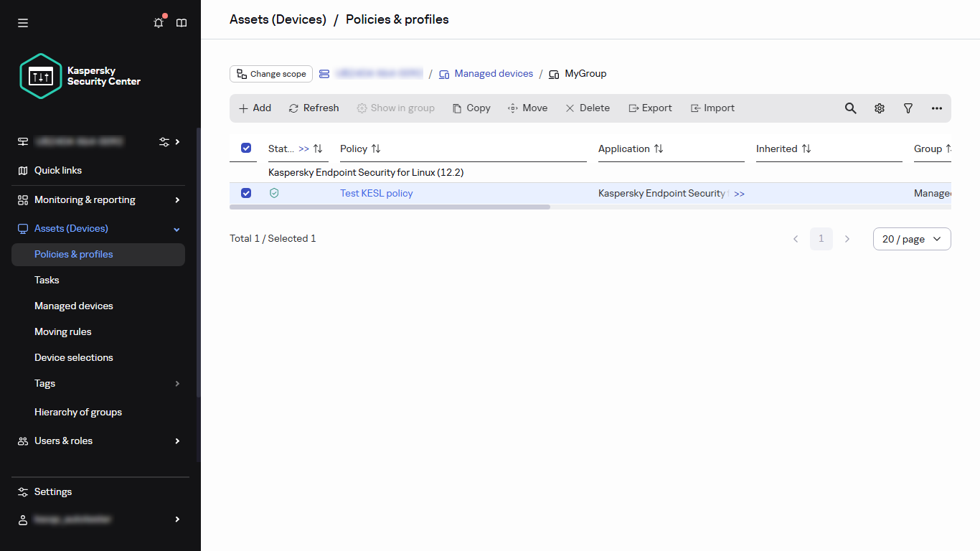This screenshot has width=980, height=551.
Task: Expand the Users & roles sidebar section
Action: 176,441
